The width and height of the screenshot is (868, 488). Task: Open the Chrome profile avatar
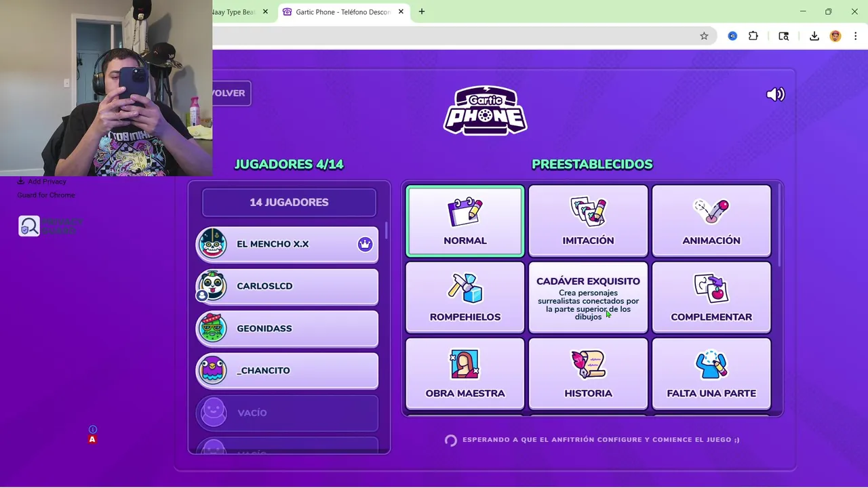[x=835, y=36]
